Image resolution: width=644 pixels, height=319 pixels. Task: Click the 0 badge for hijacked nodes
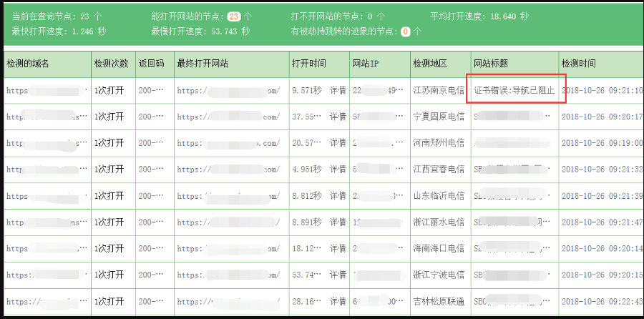pyautogui.click(x=405, y=31)
